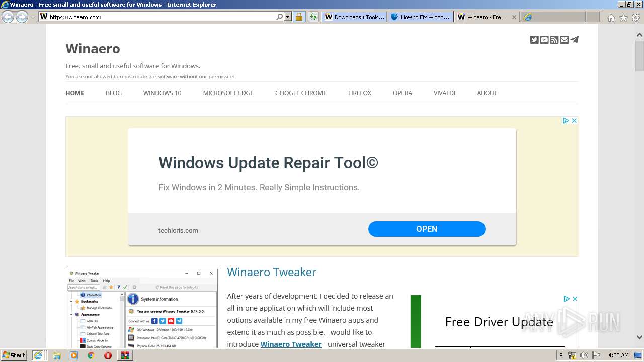Open the media player taskbar icon
644x362 pixels.
pyautogui.click(x=74, y=355)
